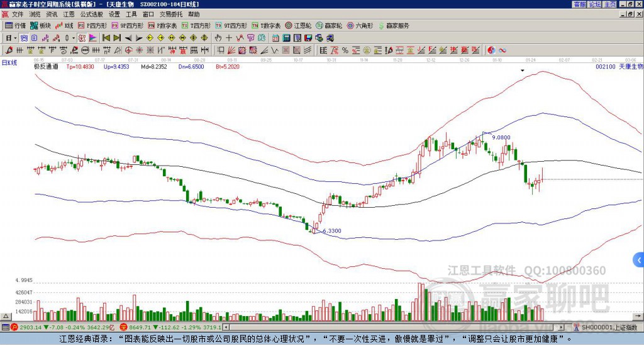
Task: Open the 设置 menu
Action: coord(114,14)
